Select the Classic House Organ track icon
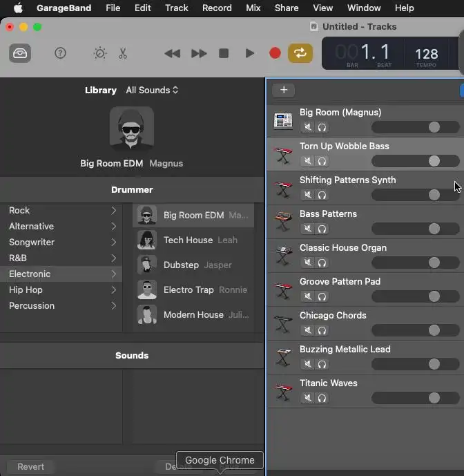This screenshot has height=476, width=464. [283, 256]
